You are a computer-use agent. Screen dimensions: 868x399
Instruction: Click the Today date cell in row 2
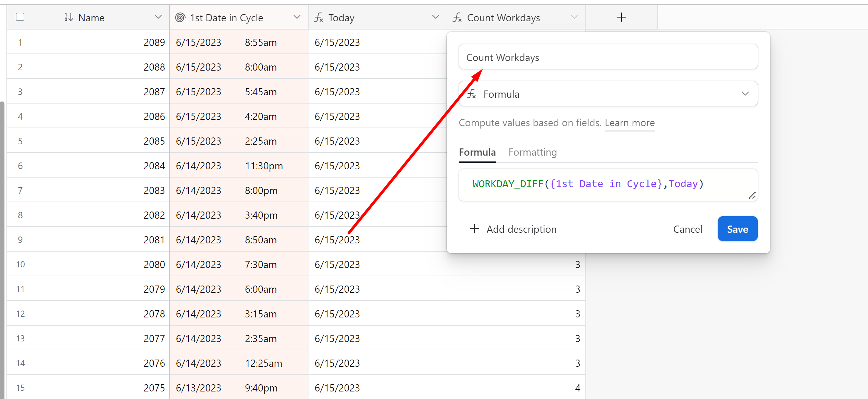(377, 67)
